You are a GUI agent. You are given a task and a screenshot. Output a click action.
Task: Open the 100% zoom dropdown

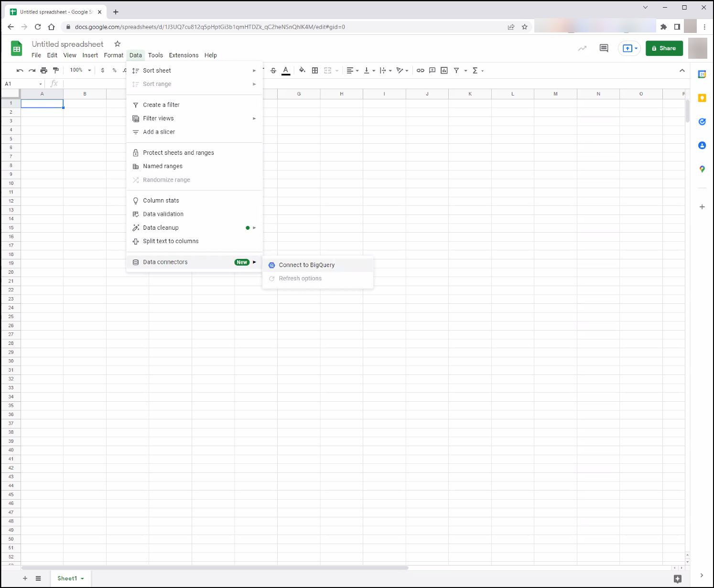coord(80,70)
